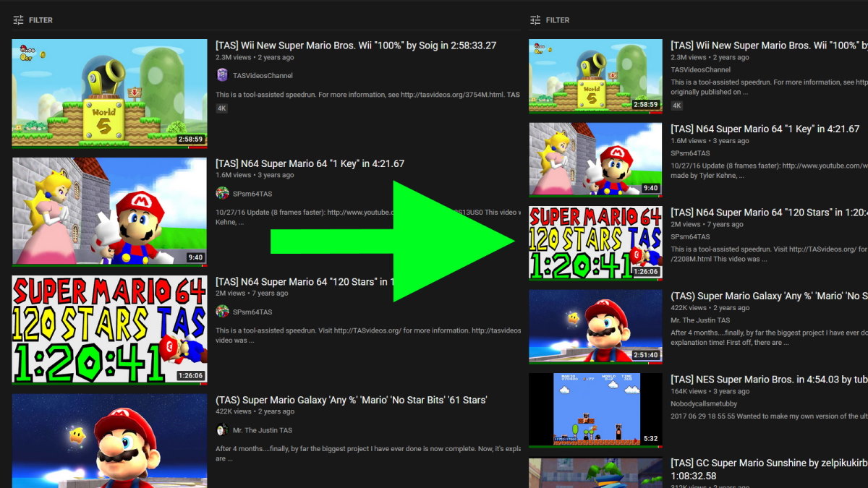Click SPsm64TAS avatar under "120 Stars" video, left panel
The width and height of the screenshot is (868, 488).
pos(222,312)
